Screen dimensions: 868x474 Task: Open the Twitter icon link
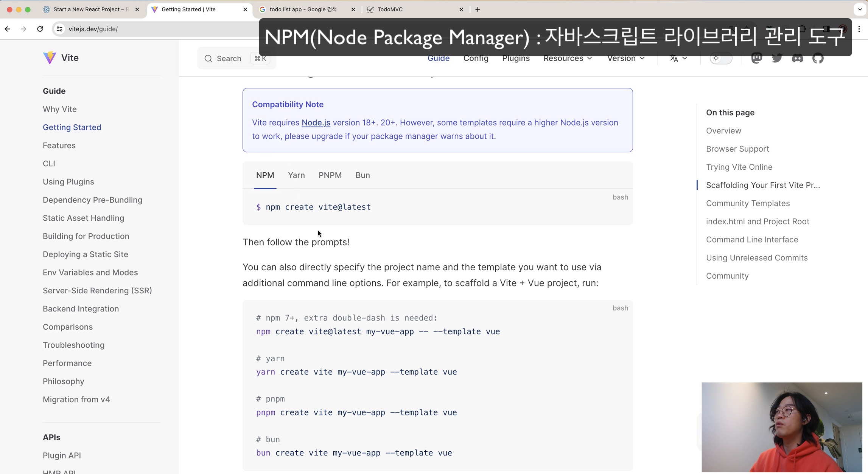(777, 58)
